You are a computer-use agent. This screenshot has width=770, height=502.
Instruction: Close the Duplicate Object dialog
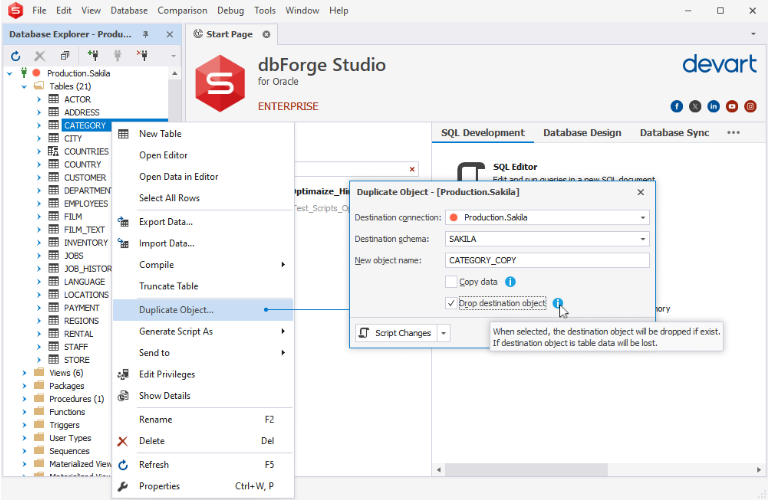640,192
